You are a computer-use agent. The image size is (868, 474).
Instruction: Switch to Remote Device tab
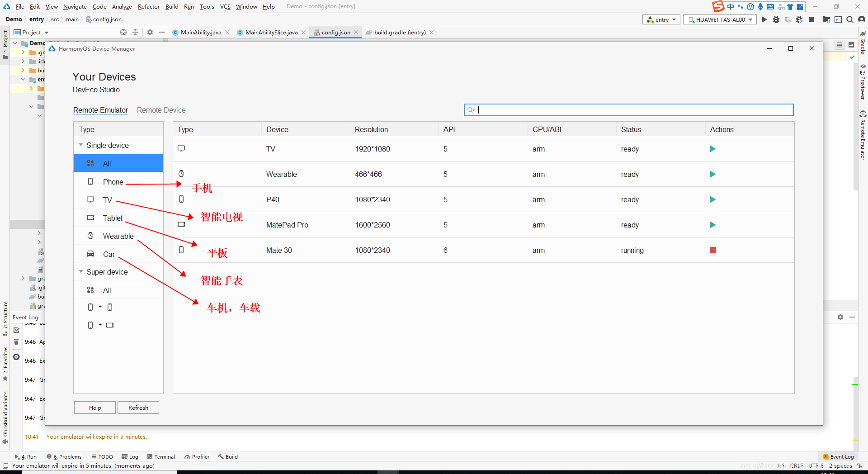pyautogui.click(x=161, y=110)
